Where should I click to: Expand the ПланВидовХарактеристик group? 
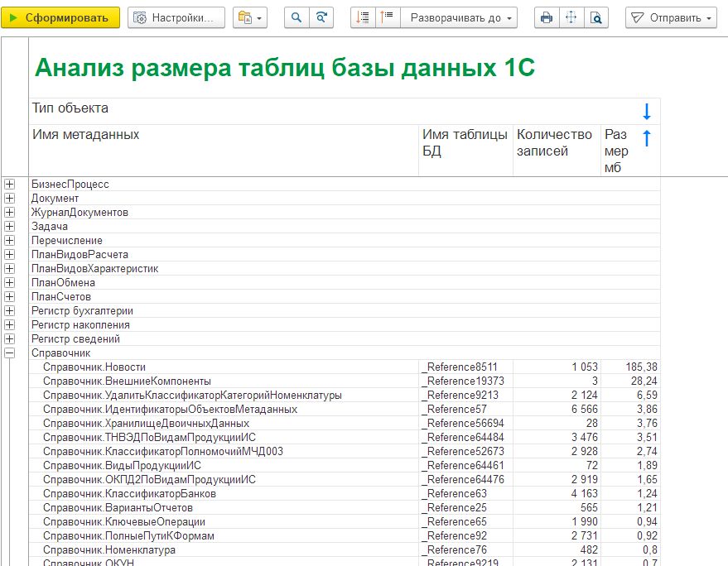pyautogui.click(x=9, y=269)
